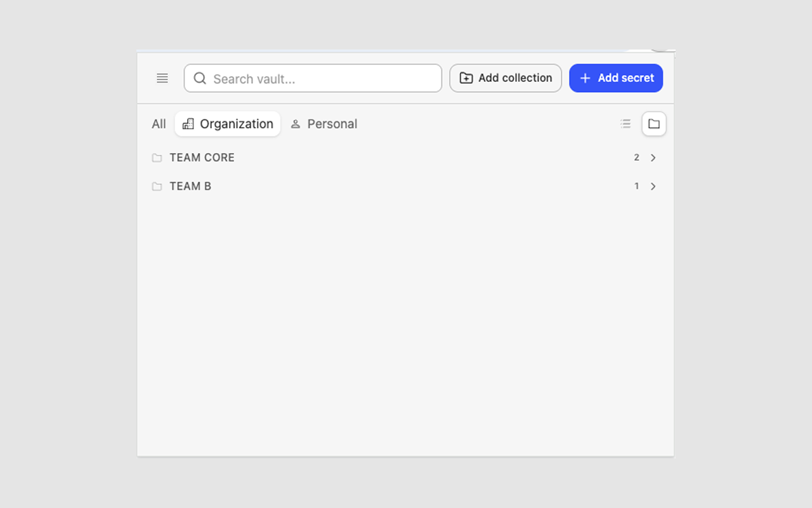The width and height of the screenshot is (812, 508).
Task: Click the search magnifier icon
Action: coord(200,78)
